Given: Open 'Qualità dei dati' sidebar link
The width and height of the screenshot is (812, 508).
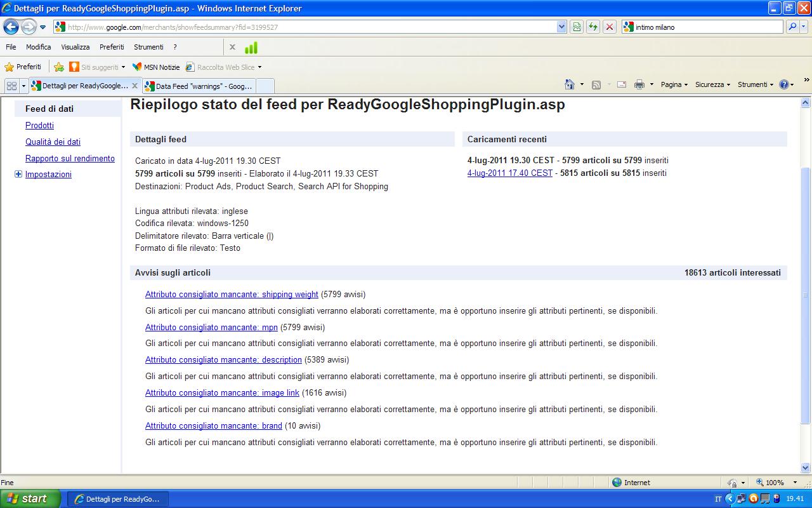Looking at the screenshot, I should (x=53, y=142).
